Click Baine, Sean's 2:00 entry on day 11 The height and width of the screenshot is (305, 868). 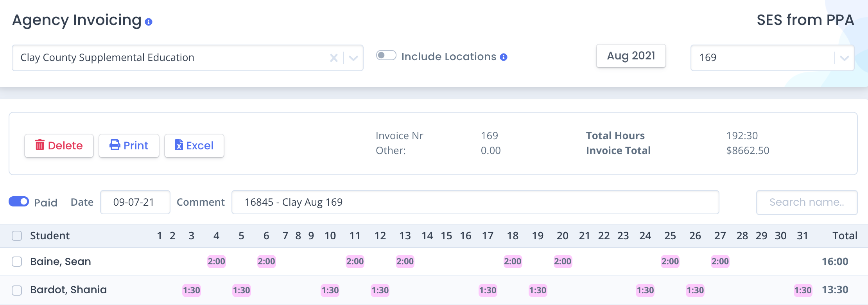point(355,261)
